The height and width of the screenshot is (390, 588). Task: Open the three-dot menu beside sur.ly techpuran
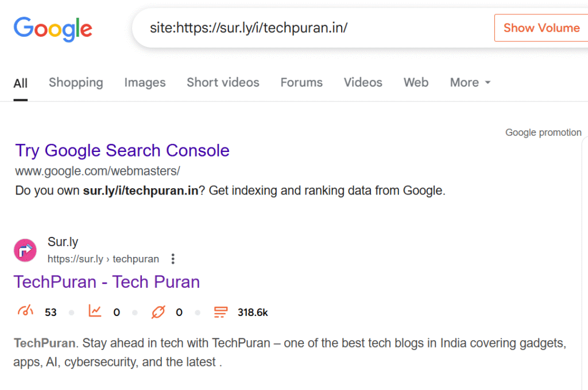point(173,259)
